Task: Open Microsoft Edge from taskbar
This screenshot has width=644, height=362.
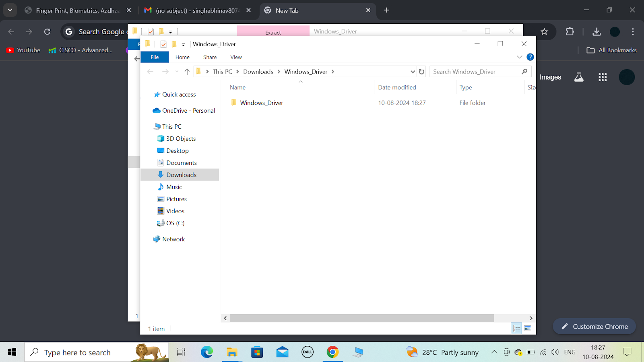Action: (x=207, y=352)
